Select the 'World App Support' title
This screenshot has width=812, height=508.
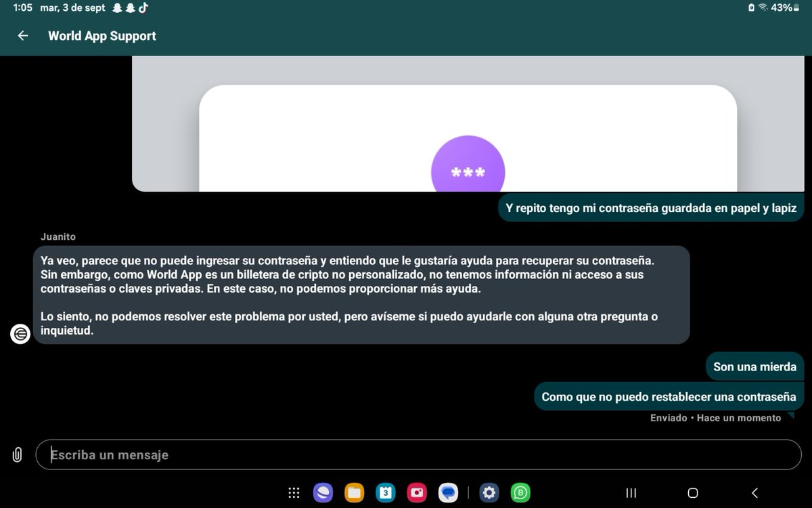[102, 36]
